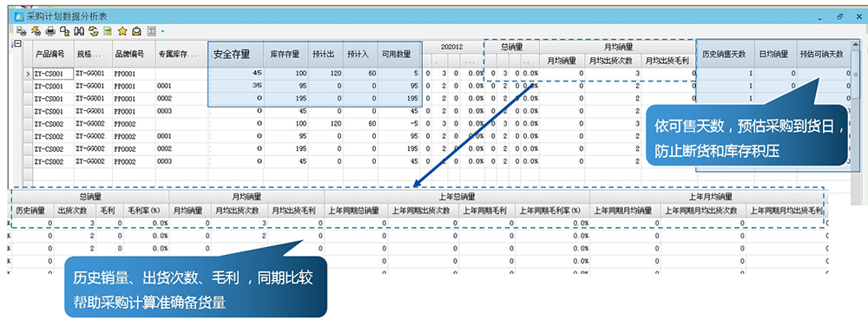Open search with the binoculars icon
This screenshot has height=326, width=868.
coord(79,31)
